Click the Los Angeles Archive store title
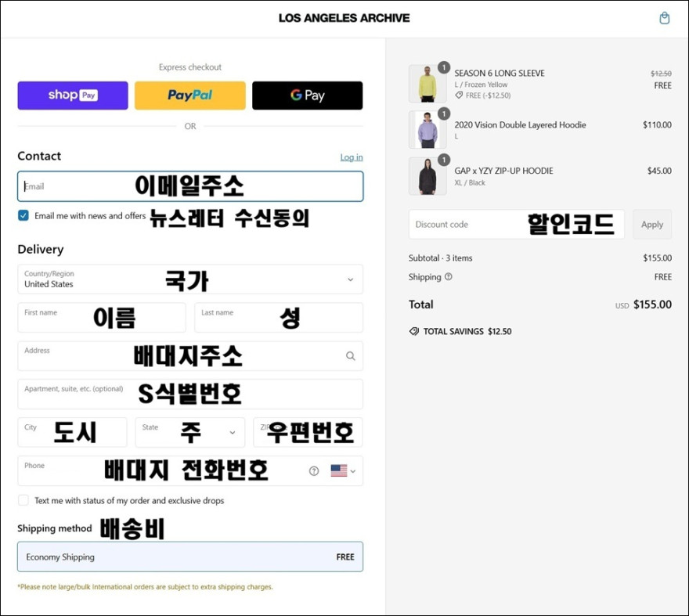 point(344,18)
